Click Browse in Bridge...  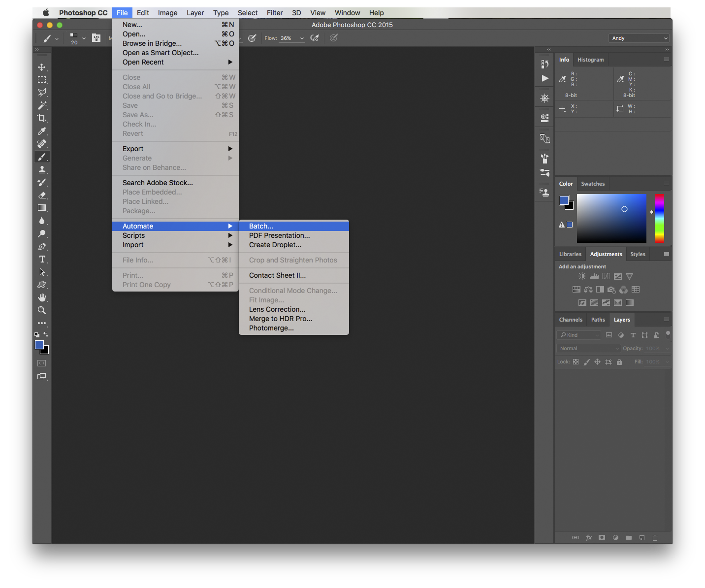point(176,43)
